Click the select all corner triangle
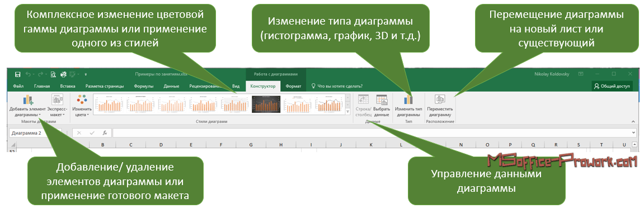The image size is (644, 208). click(13, 145)
